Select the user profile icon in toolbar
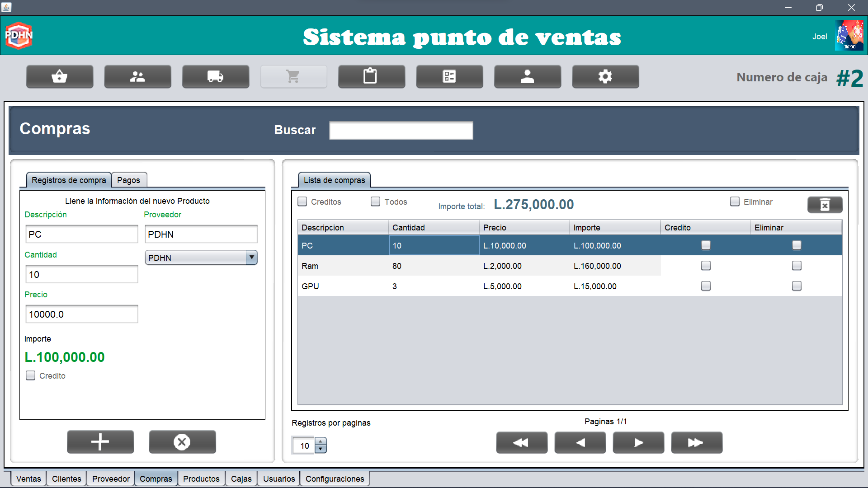Image resolution: width=868 pixels, height=488 pixels. click(527, 76)
